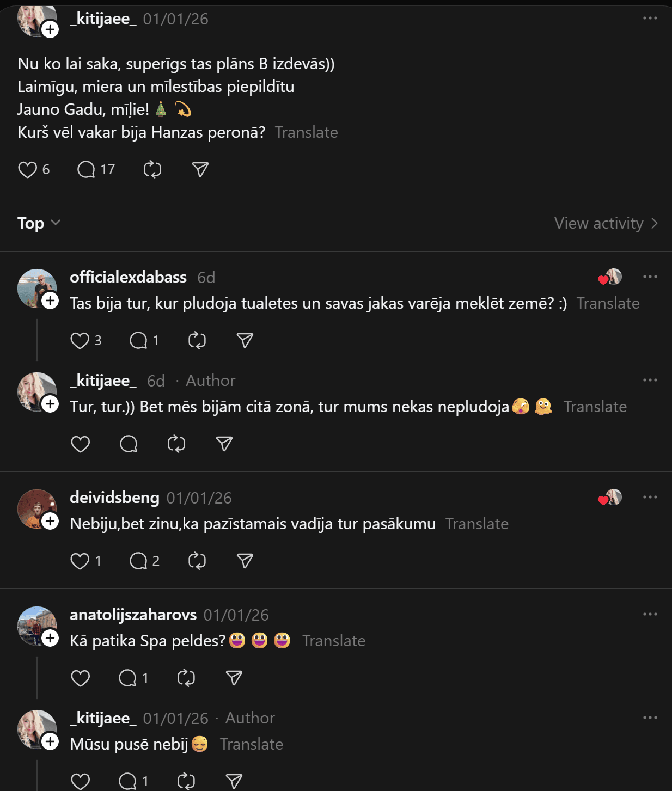Viewport: 672px width, 791px height.
Task: Repost the 'Tur, tur.))' author reply
Action: [x=176, y=444]
